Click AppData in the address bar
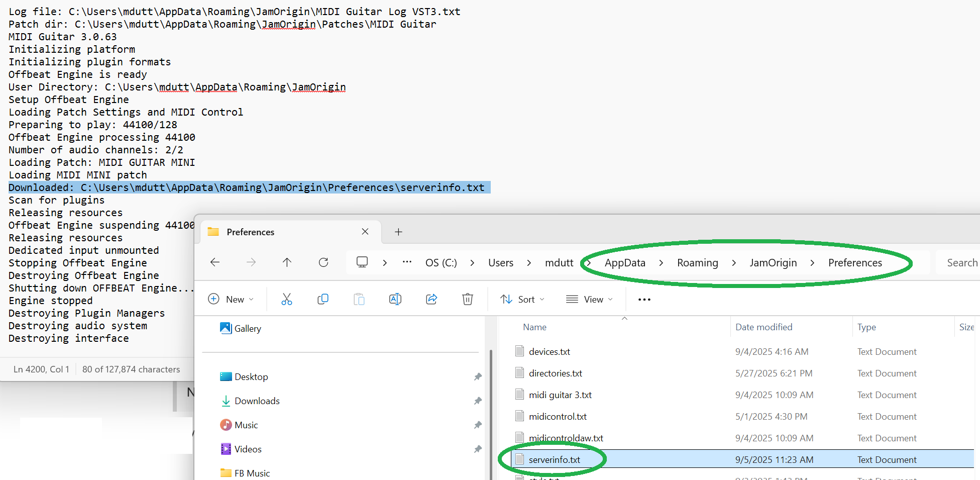Viewport: 980px width, 480px height. [625, 263]
